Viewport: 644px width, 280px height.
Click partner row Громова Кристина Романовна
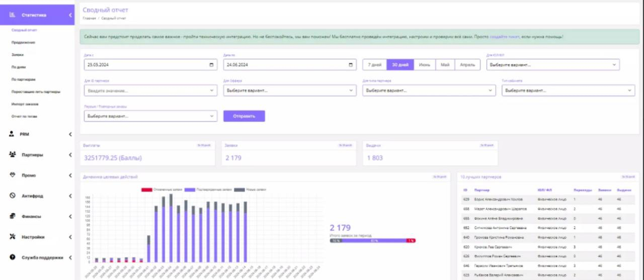coord(549,237)
